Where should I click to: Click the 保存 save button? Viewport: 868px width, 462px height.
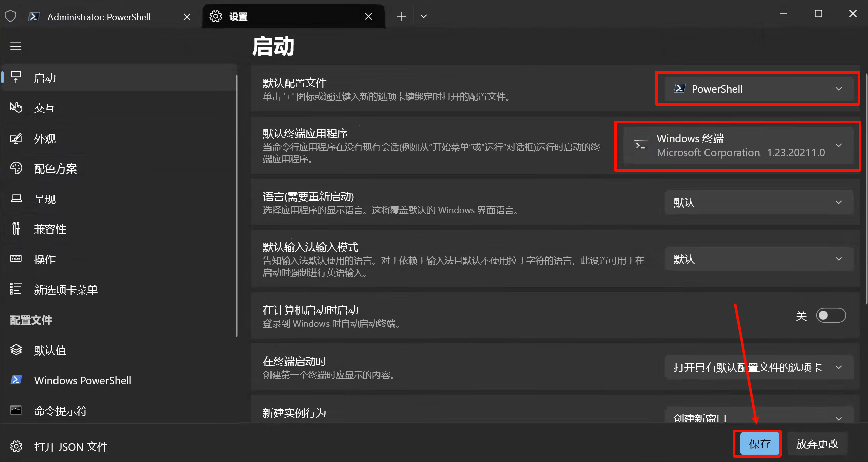(x=757, y=444)
